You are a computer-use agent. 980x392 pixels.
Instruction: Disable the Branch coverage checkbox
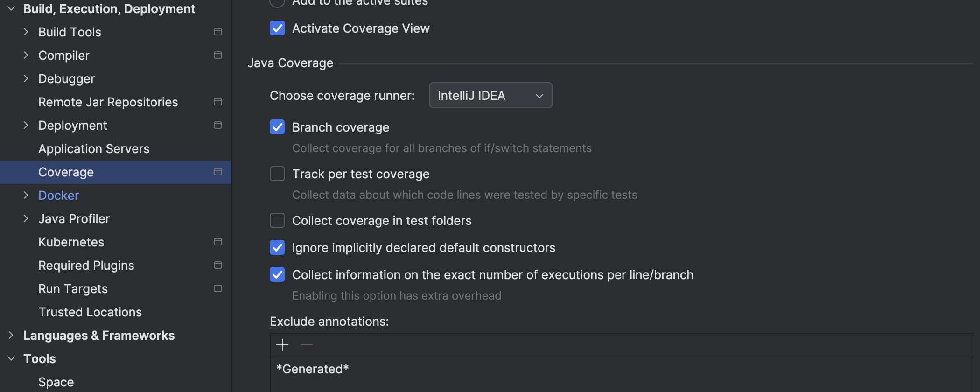click(277, 127)
